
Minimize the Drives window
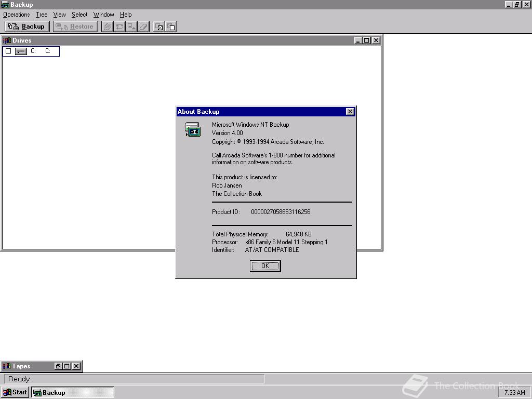coord(357,41)
